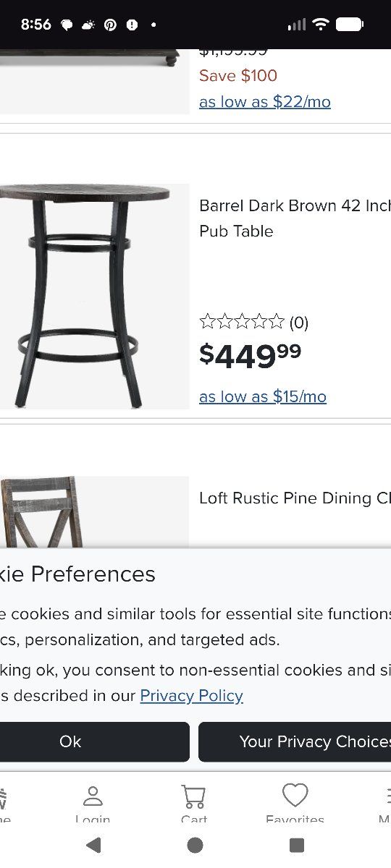The height and width of the screenshot is (868, 391).
Task: Click the as low as $22/mo link
Action: coord(265,102)
